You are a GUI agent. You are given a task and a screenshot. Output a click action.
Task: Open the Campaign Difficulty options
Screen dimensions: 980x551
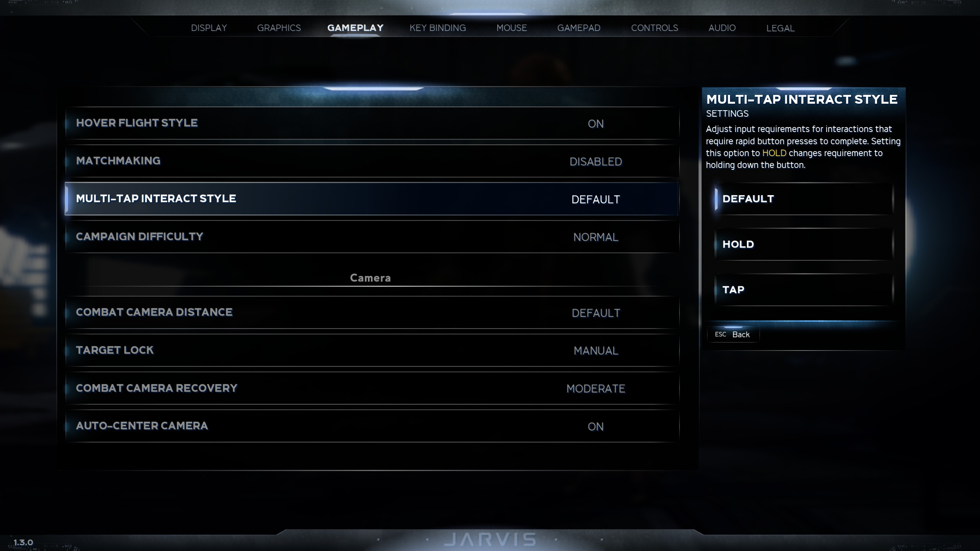372,237
